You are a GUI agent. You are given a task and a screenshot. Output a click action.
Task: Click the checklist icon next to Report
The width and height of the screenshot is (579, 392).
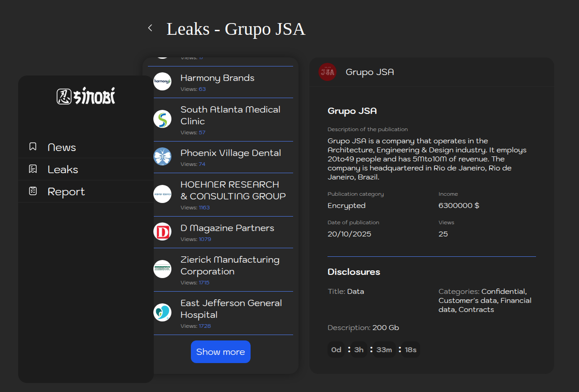[x=33, y=191]
